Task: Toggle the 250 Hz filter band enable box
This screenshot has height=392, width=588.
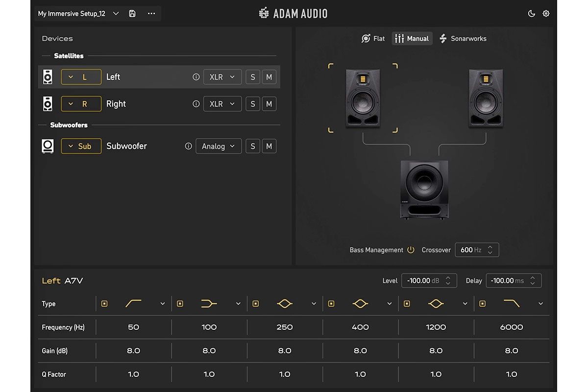Action: [x=255, y=304]
